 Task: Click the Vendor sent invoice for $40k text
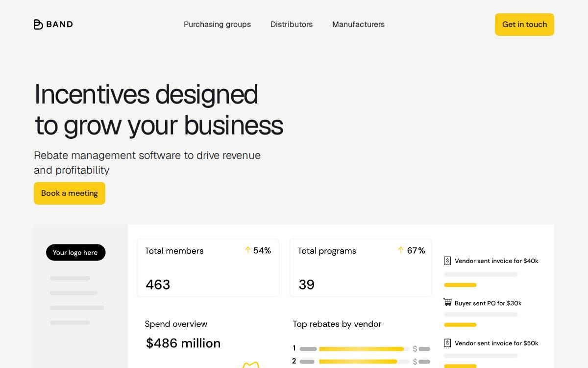tap(496, 261)
